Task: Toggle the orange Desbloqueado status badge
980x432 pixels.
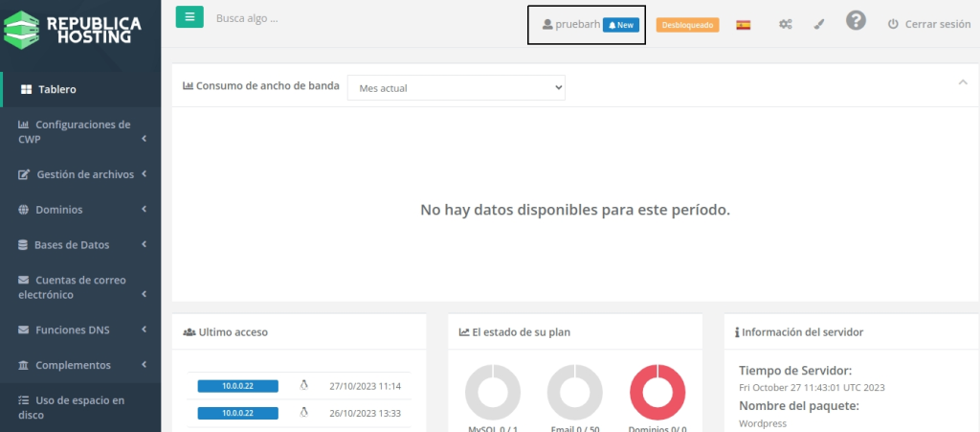Action: click(687, 25)
